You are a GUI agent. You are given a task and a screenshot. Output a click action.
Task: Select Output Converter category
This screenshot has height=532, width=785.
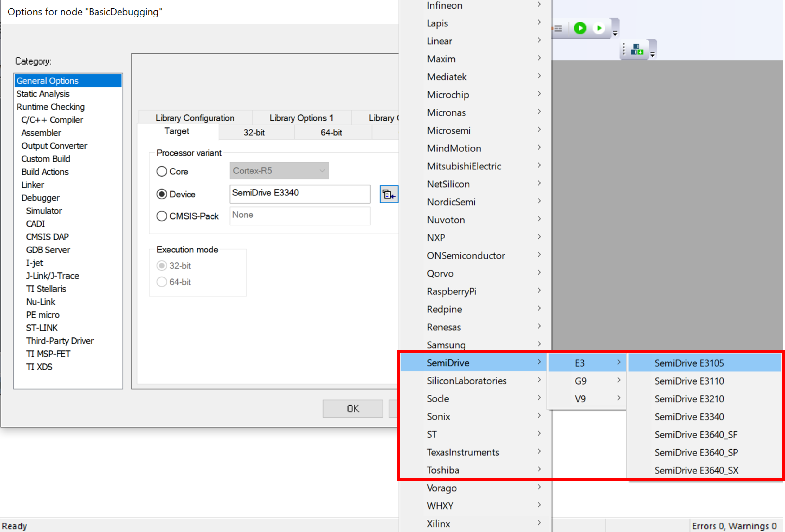pyautogui.click(x=68, y=146)
